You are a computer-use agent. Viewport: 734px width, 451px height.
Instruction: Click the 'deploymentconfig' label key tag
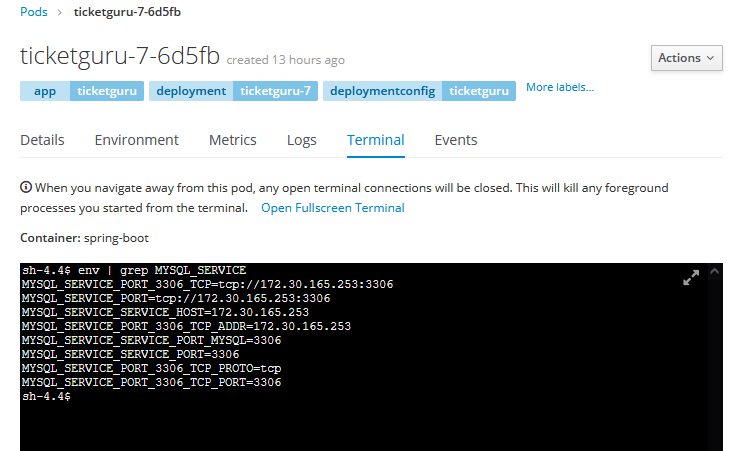coord(382,91)
